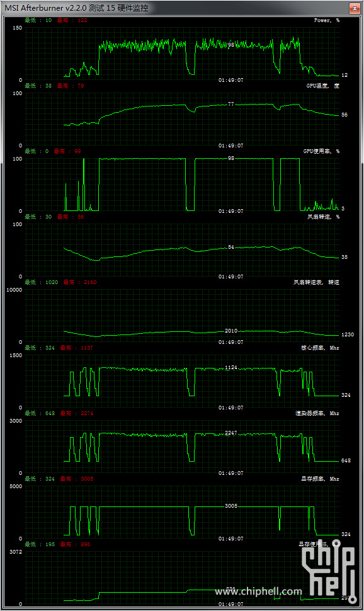
Task: Click the GPU usage current reading 3
Action: (343, 208)
